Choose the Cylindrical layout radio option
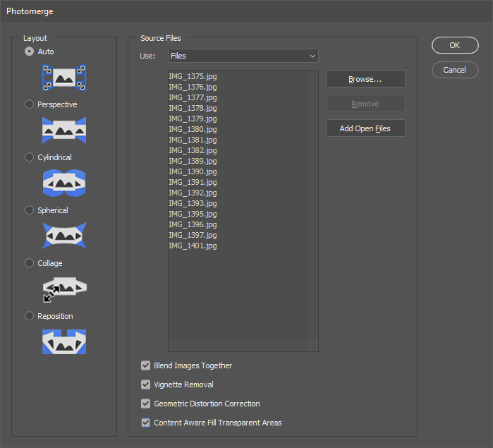The height and width of the screenshot is (448, 493). coord(29,157)
